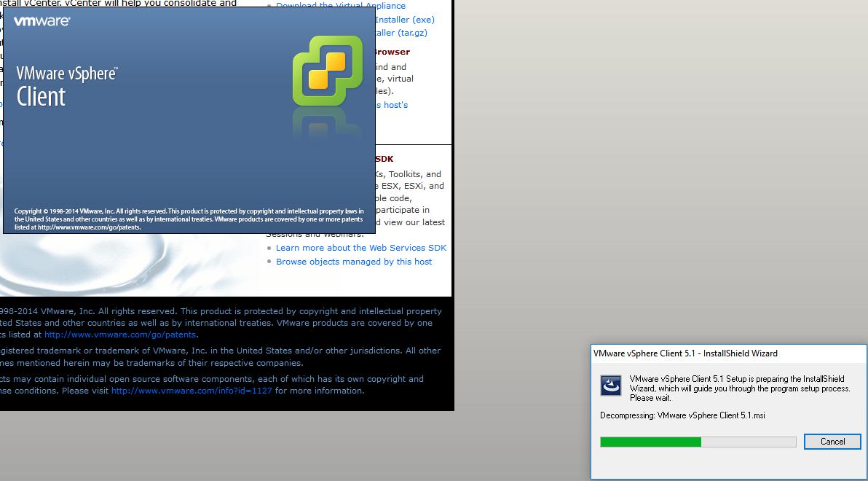Click Download the Virtual Appliance link
Viewport: 868px width, 481px height.
point(341,6)
